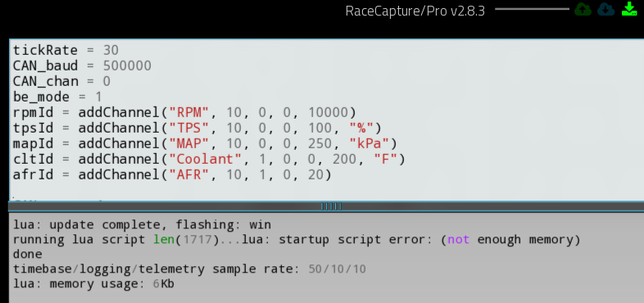Screen dimensions: 644x303
Task: Click the cloud upload telemetry icon
Action: (x=583, y=9)
